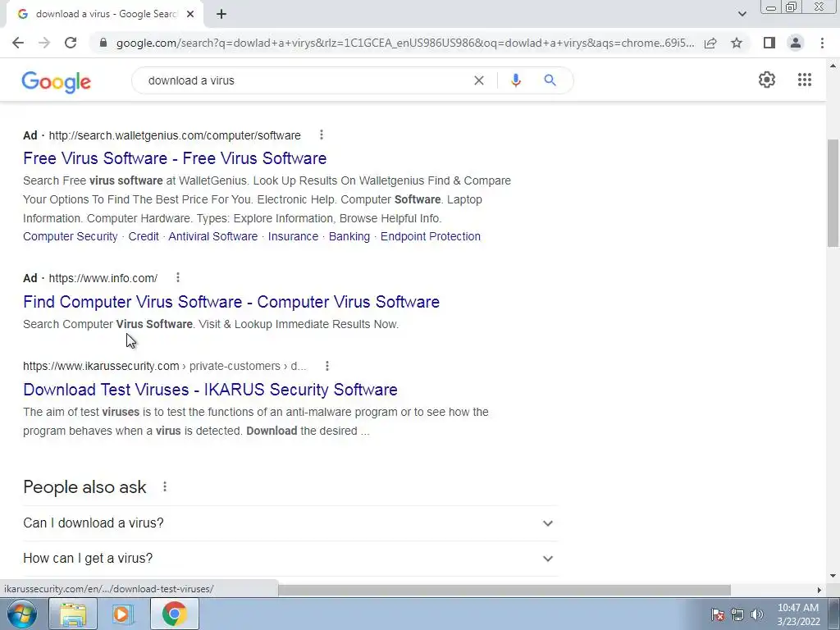Open the Chrome three-dot menu
This screenshot has height=630, width=840.
tap(822, 43)
